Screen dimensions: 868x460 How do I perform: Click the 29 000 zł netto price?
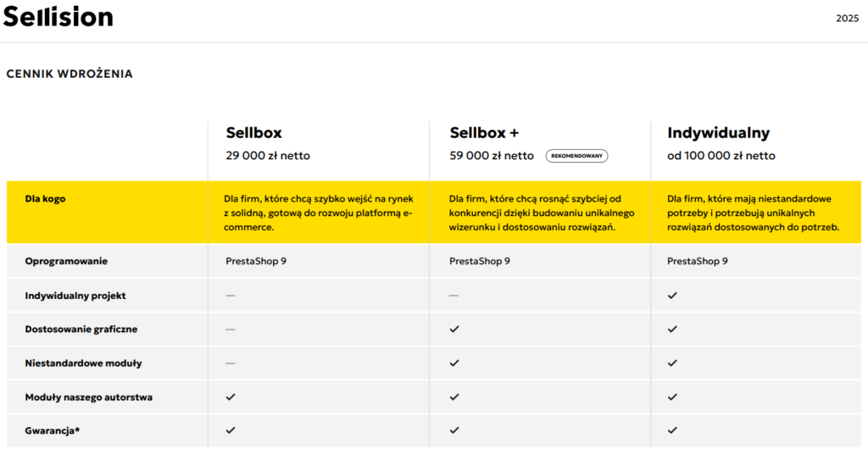[268, 156]
